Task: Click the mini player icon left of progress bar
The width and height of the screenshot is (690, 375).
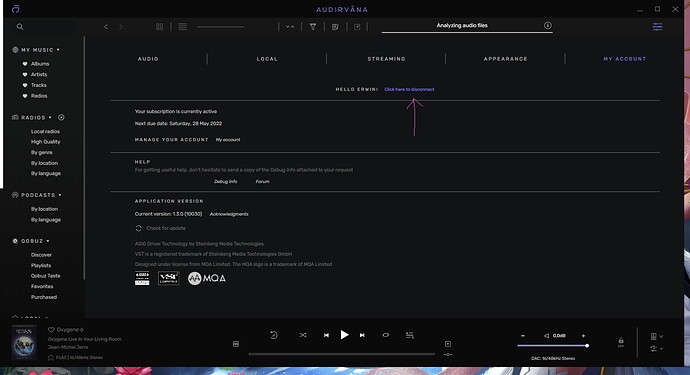Action: point(236,344)
